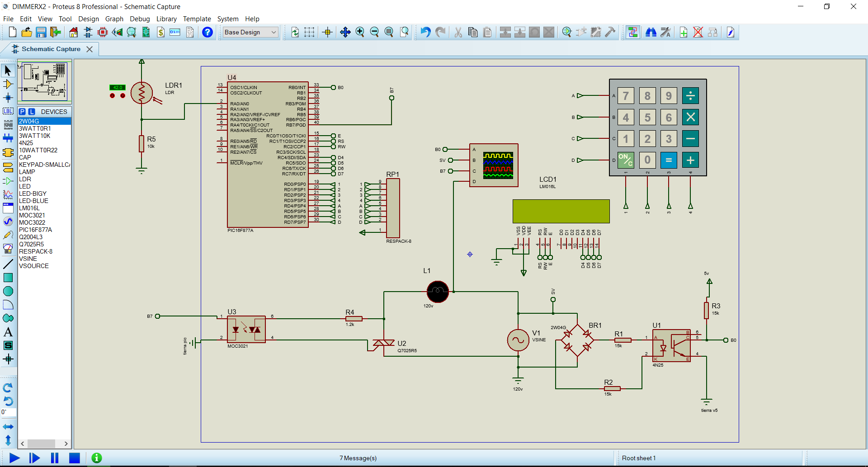Go to the Home page icon
Image resolution: width=868 pixels, height=467 pixels.
(74, 32)
